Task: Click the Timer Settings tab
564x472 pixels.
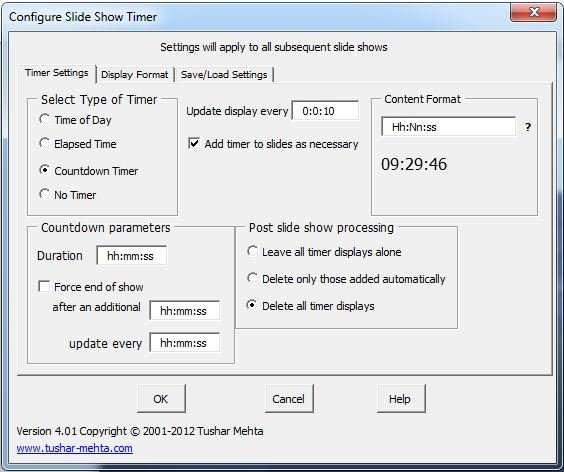Action: [x=57, y=73]
